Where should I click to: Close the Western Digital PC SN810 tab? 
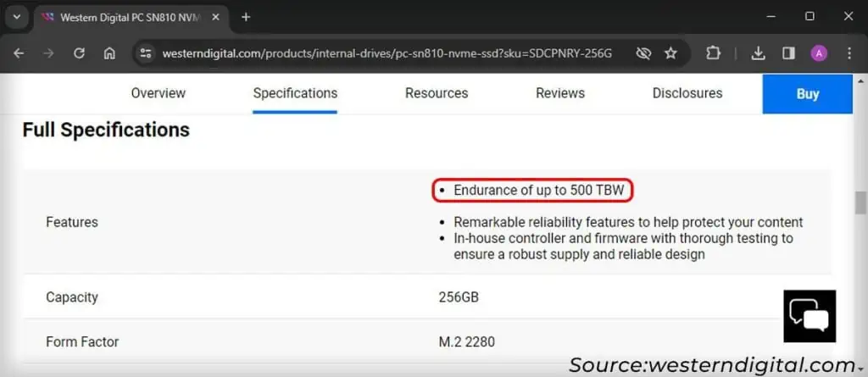216,17
